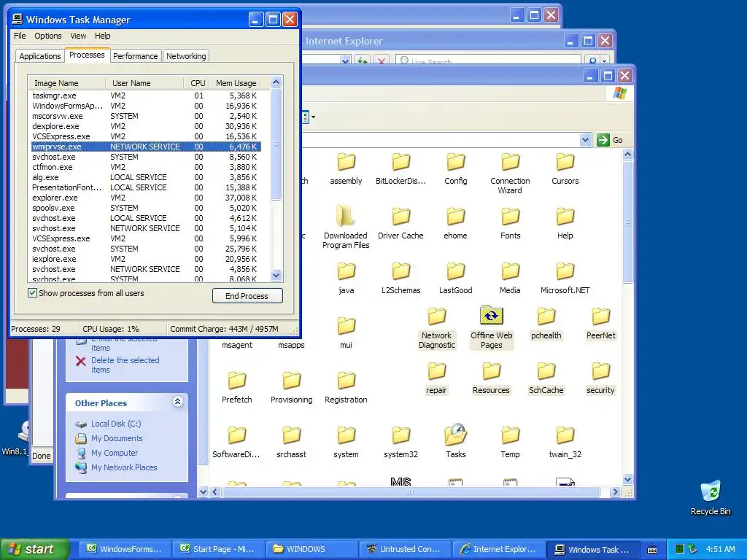Open the Cursors folder
This screenshot has width=747, height=560.
pyautogui.click(x=565, y=168)
